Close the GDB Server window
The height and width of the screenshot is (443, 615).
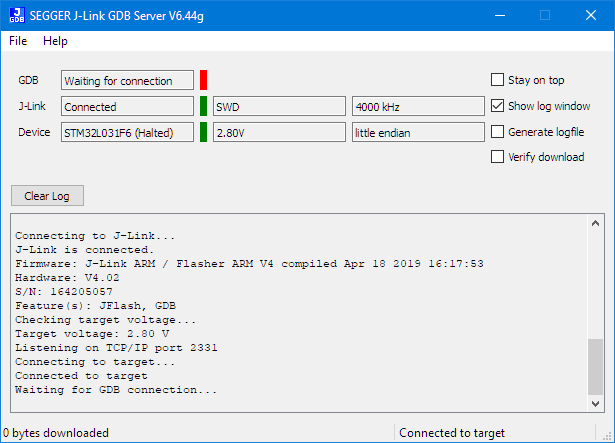tap(591, 15)
